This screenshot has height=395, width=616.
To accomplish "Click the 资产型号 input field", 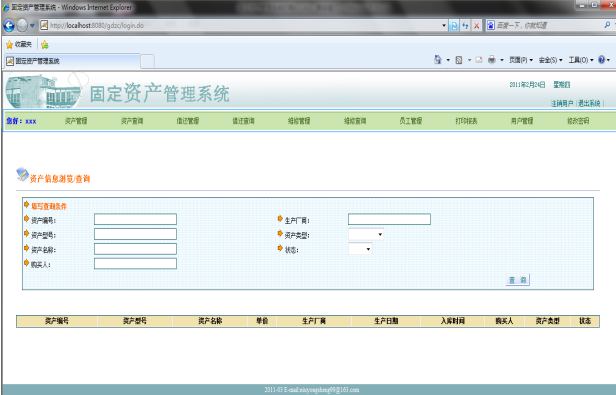I will coord(136,234).
